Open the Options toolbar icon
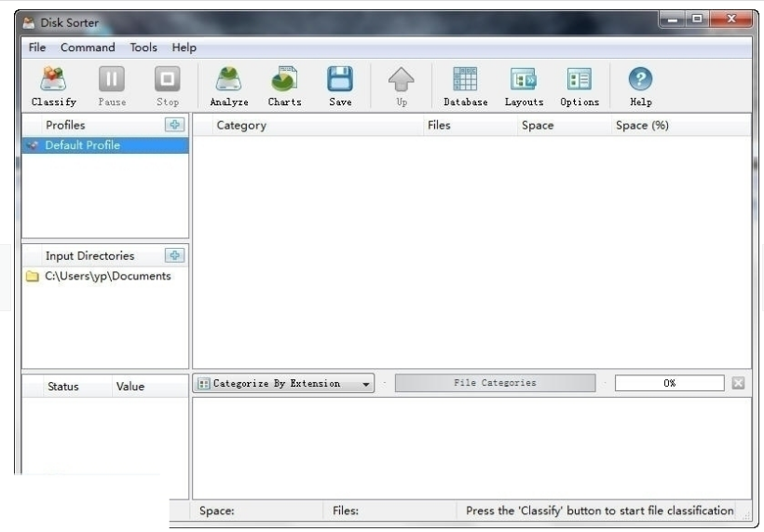Screen dimensions: 764x532 (x=579, y=80)
